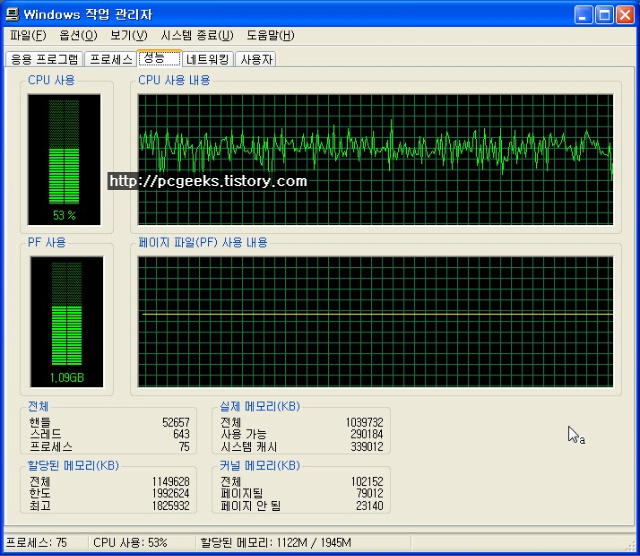
Task: Click the 커널 메모리 전체 value 102152
Action: (367, 482)
